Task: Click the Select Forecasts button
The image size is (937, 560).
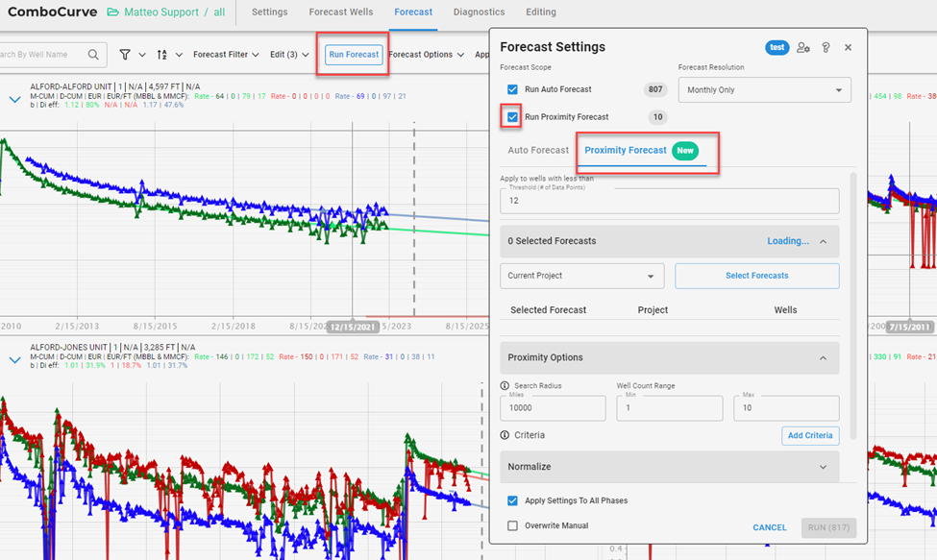Action: (757, 276)
